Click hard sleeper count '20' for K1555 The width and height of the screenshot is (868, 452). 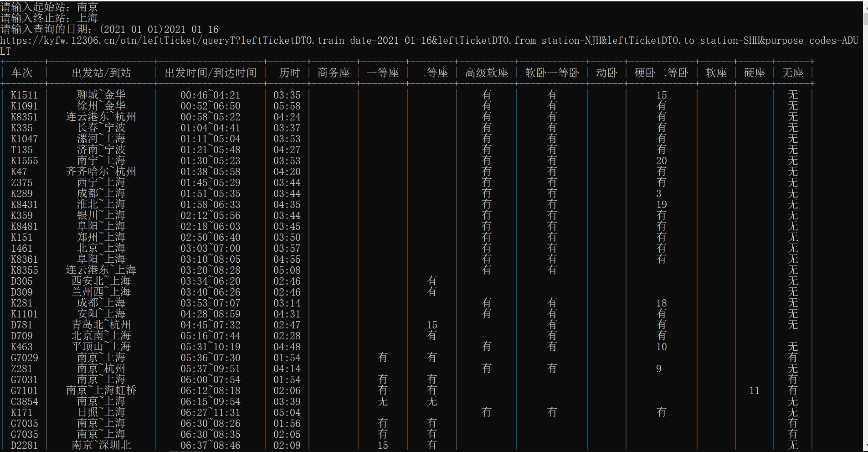[662, 161]
